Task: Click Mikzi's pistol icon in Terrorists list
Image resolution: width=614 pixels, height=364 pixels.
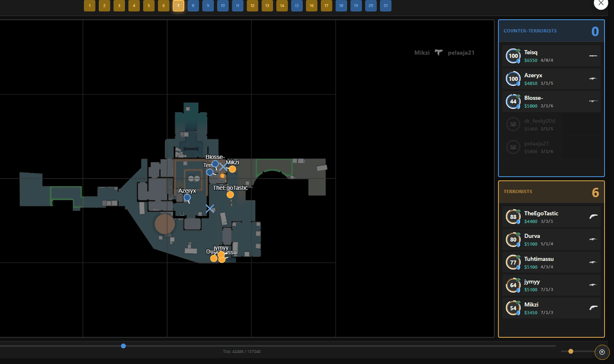Action: pyautogui.click(x=594, y=308)
